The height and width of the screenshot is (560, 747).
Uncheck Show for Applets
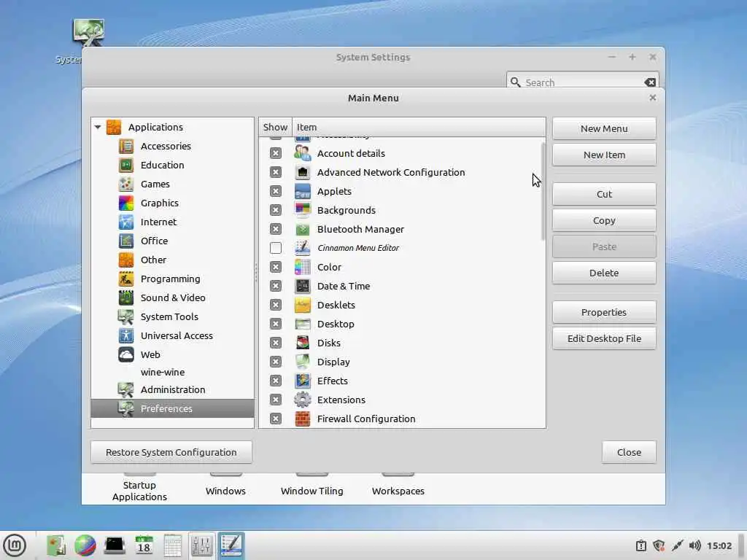[x=275, y=192]
